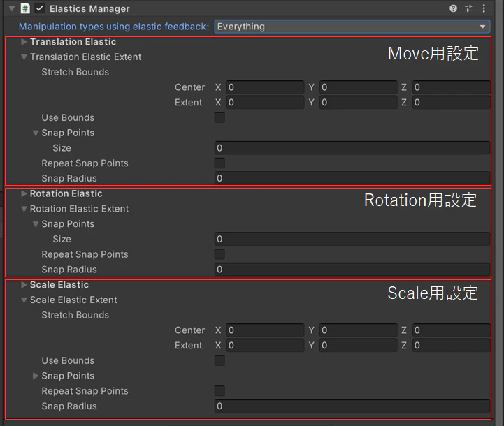Collapse Scale Elastic Extent section
This screenshot has height=426, width=504.
(24, 300)
